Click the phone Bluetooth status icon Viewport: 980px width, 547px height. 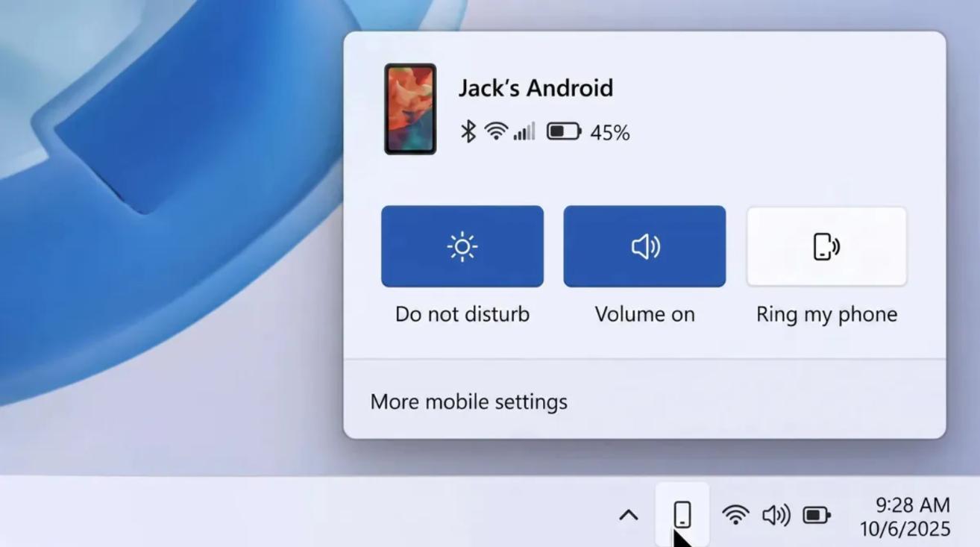[468, 132]
